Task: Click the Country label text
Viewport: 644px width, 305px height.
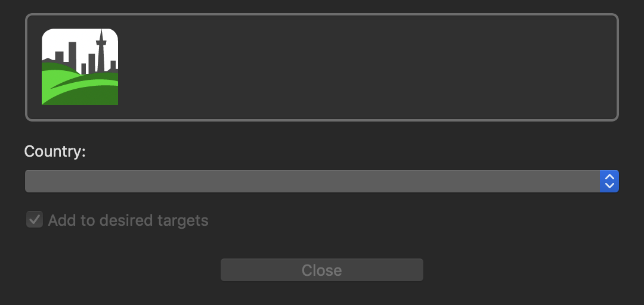Action: [55, 151]
